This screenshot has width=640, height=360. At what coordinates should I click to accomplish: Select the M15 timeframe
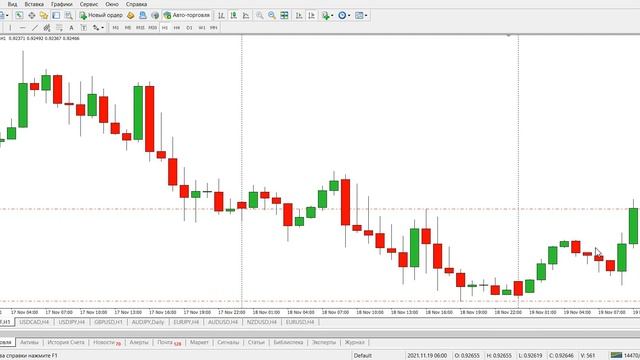(140, 28)
